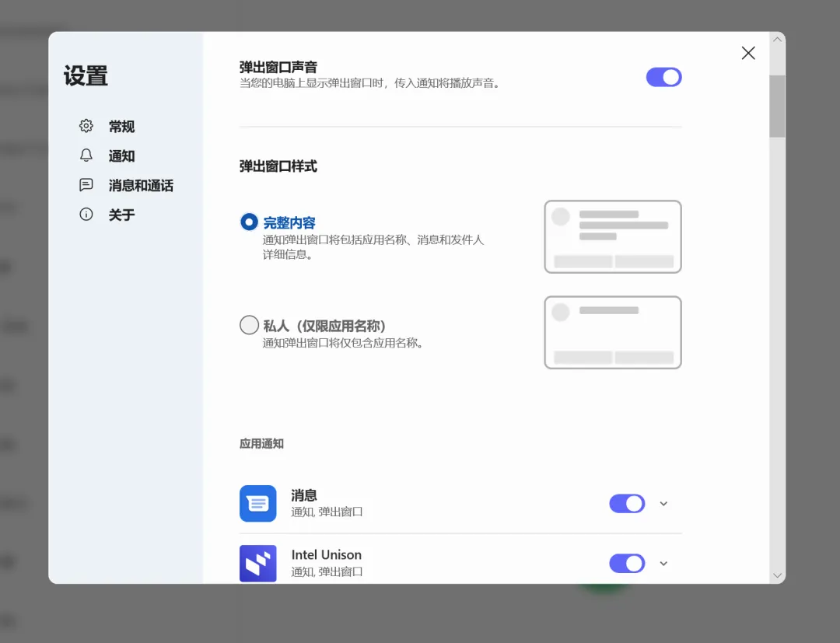Viewport: 840px width, 643px height.
Task: Click the 通知弹出窗口将仅包含应用名称 description
Action: (x=344, y=343)
